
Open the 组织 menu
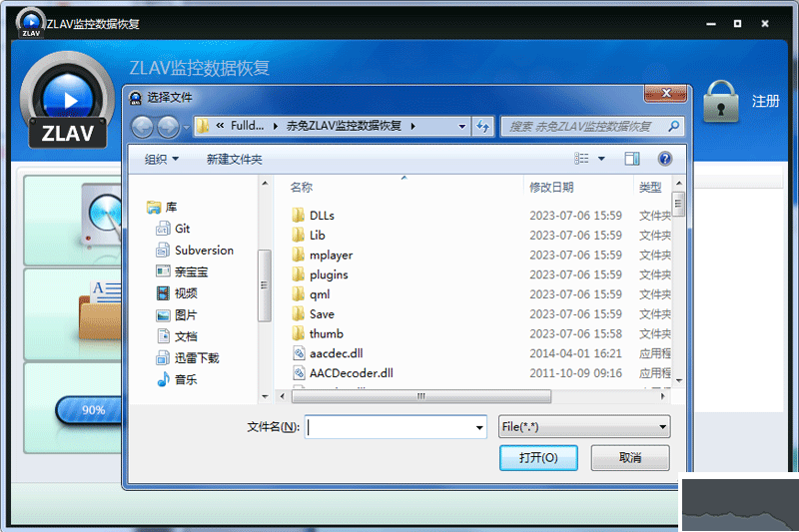click(x=161, y=160)
